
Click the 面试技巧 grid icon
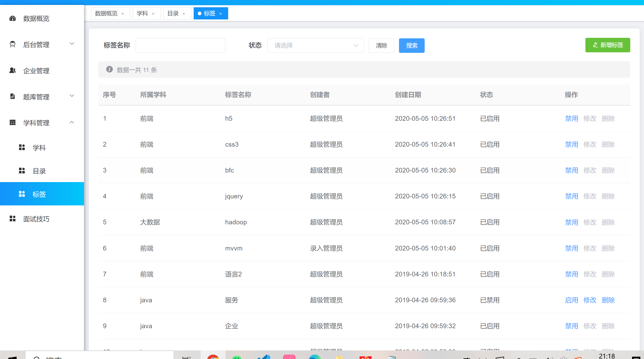pos(12,219)
